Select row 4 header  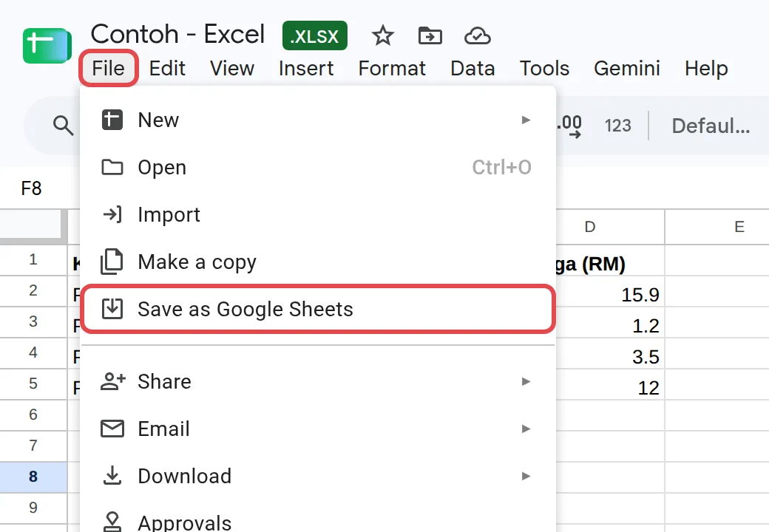pos(33,352)
